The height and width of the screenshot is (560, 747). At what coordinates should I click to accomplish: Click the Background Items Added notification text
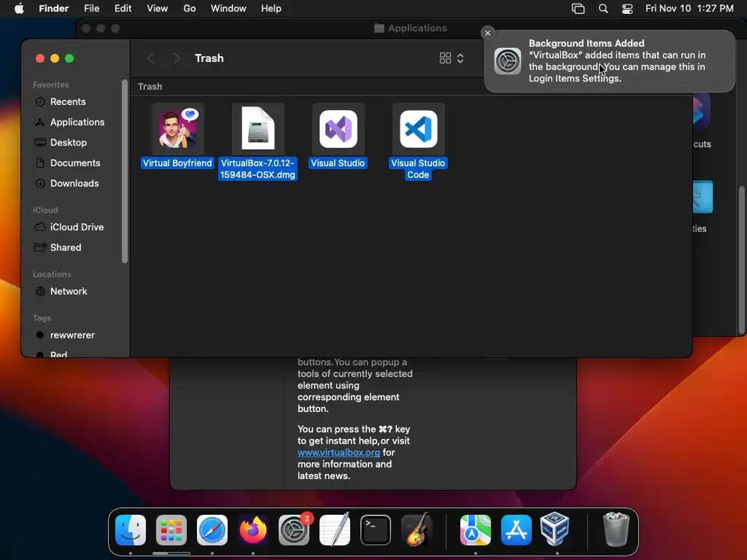tap(617, 61)
